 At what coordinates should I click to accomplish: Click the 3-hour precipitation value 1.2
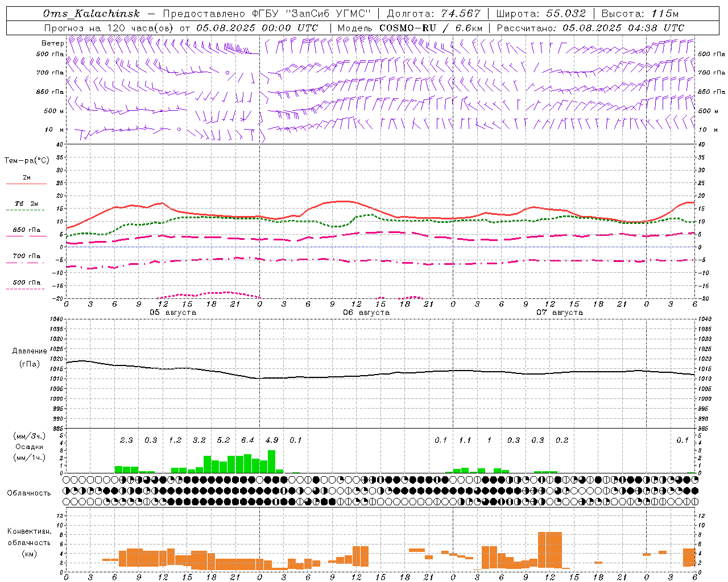[x=175, y=440]
